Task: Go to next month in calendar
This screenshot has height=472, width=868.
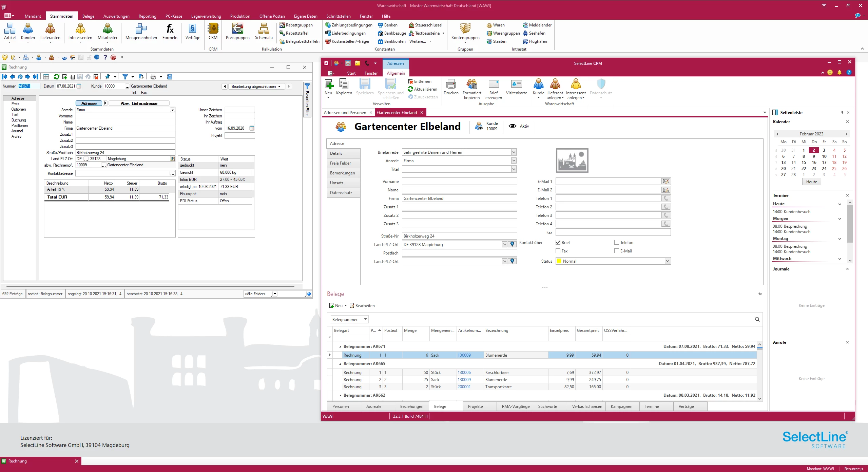Action: 846,134
